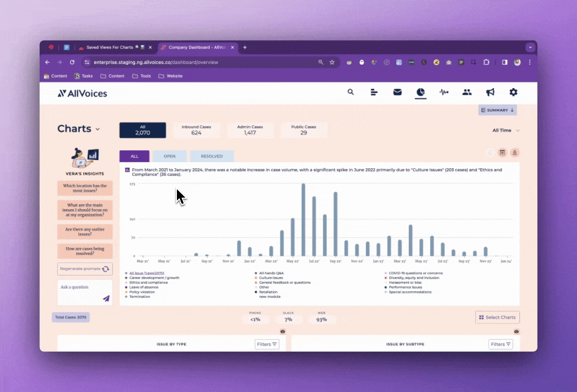Open the pulse activity icon
The image size is (577, 392).
(x=444, y=92)
